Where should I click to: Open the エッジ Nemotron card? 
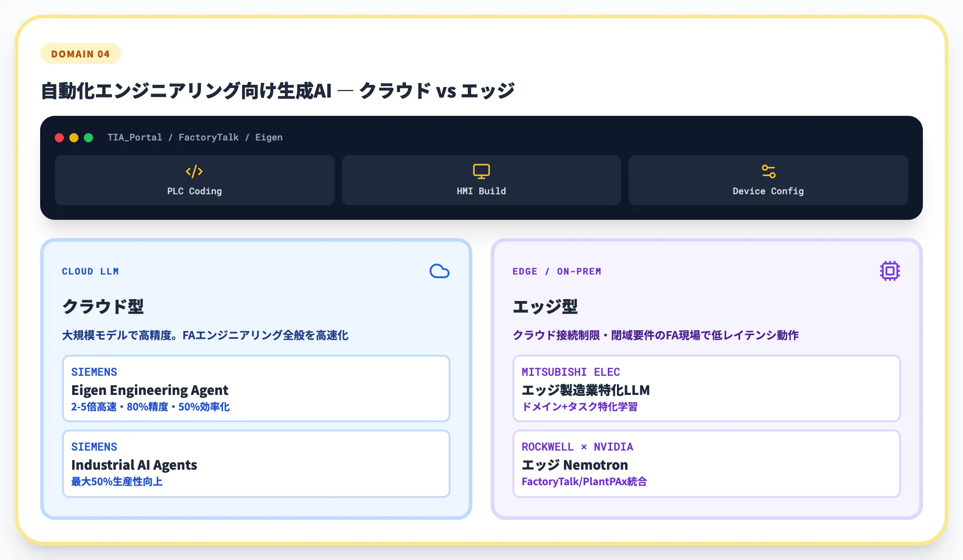pyautogui.click(x=706, y=463)
